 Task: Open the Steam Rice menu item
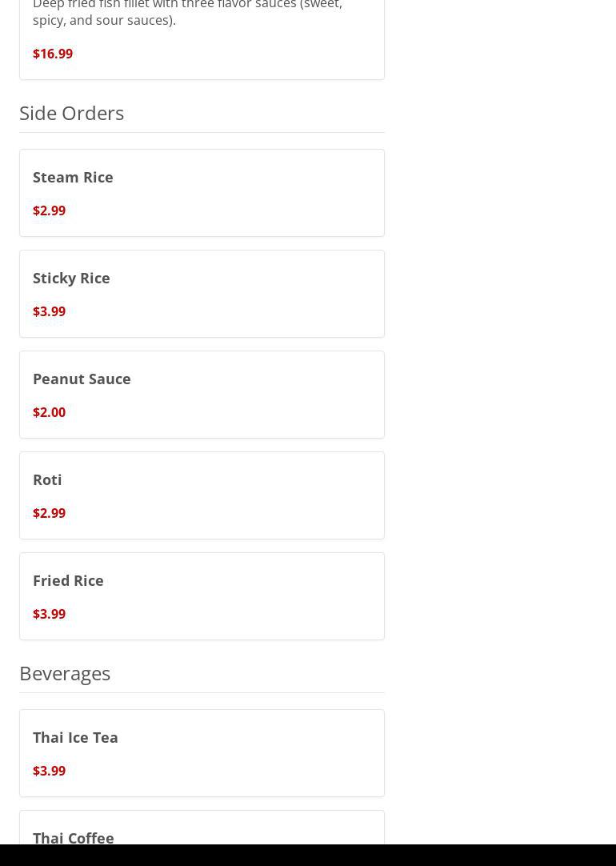click(73, 177)
